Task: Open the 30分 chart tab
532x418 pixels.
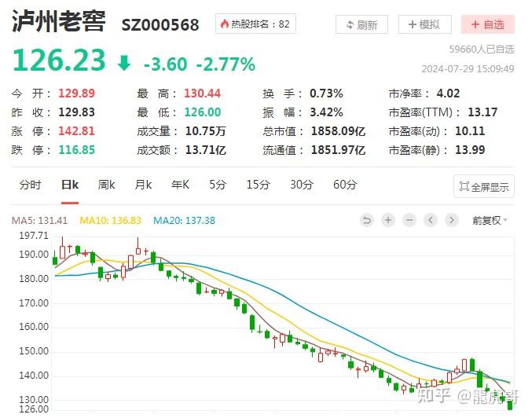Action: [302, 185]
